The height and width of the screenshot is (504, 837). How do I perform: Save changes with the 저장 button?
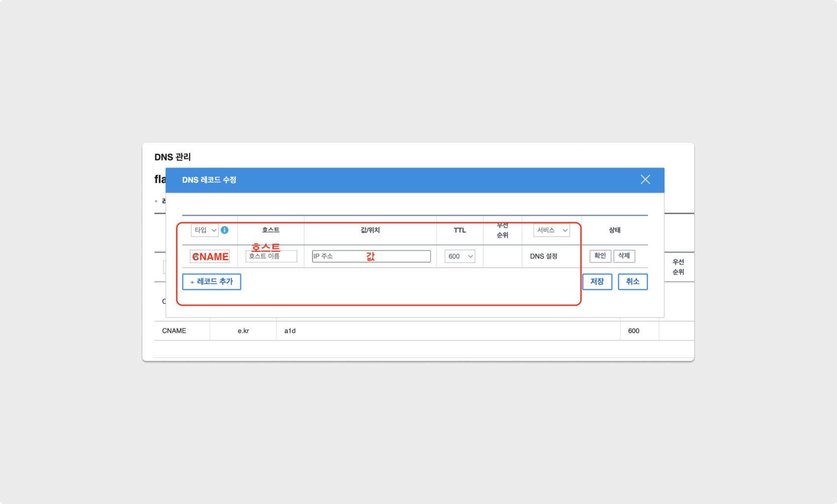(x=597, y=282)
